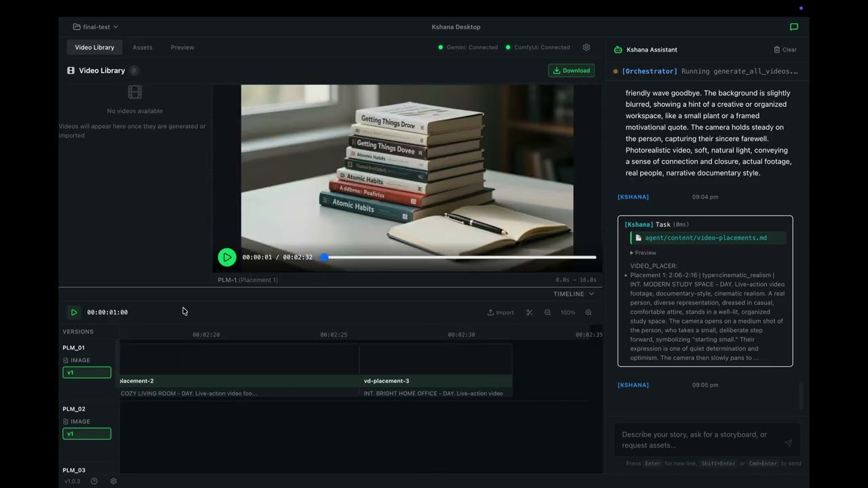Click the 09:04 pm KSHANA message header
The width and height of the screenshot is (868, 488).
pos(668,197)
